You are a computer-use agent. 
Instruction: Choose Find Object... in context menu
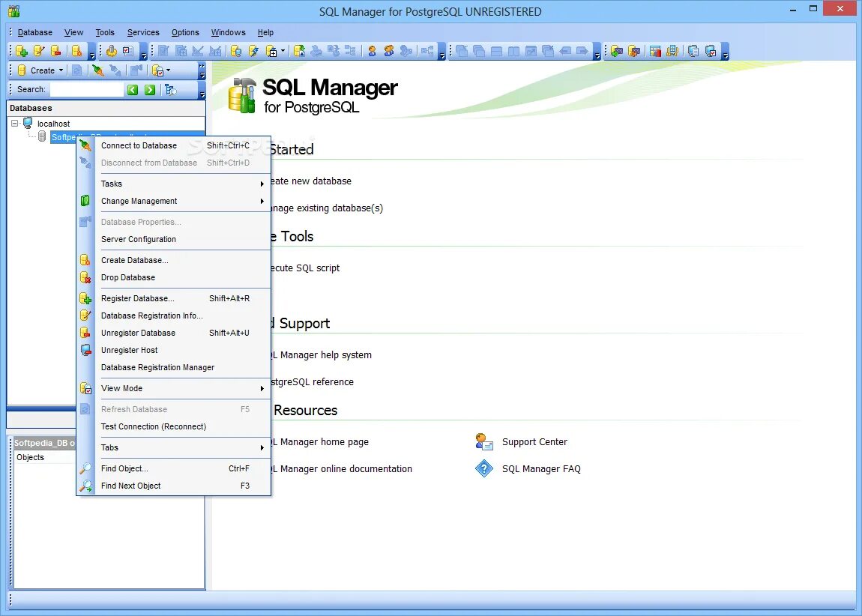click(x=174, y=468)
